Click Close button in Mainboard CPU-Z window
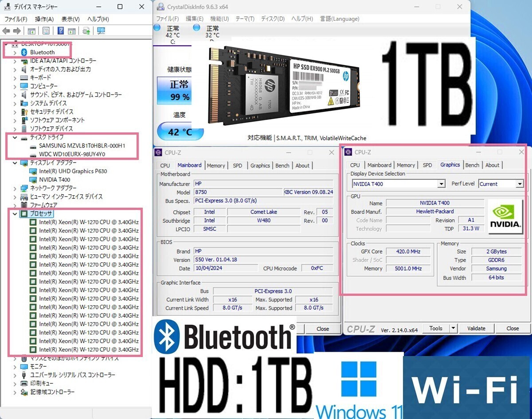This screenshot has width=532, height=419. (x=323, y=329)
